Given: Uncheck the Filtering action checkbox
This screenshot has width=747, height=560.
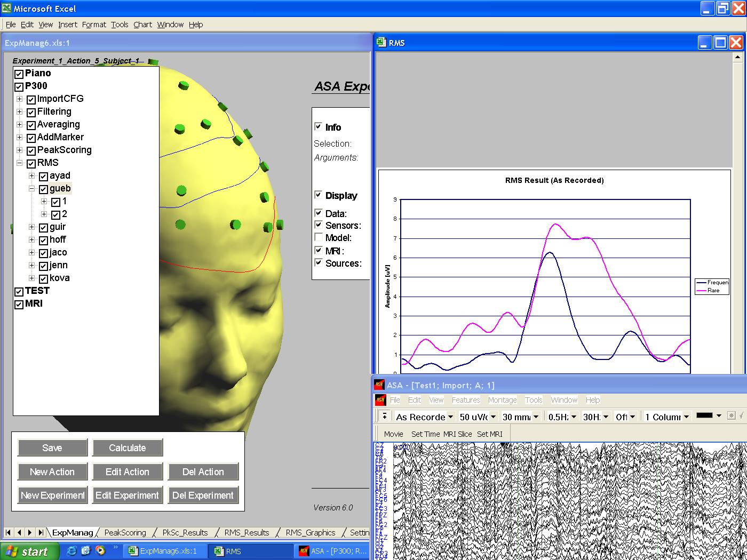Looking at the screenshot, I should (31, 113).
